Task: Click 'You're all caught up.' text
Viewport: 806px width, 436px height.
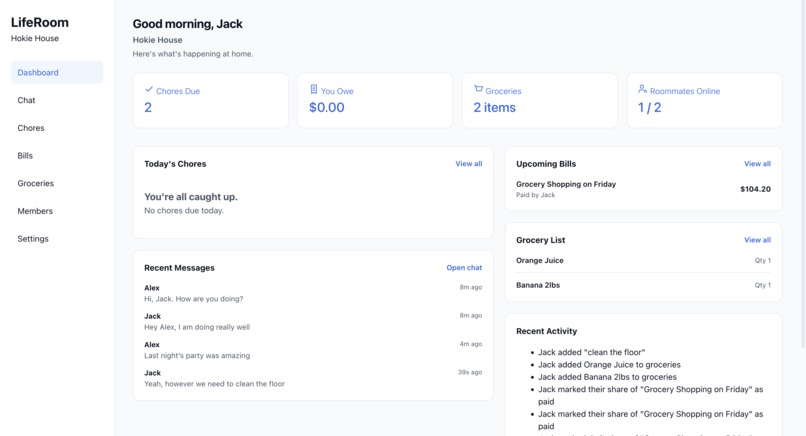Action: 191,197
